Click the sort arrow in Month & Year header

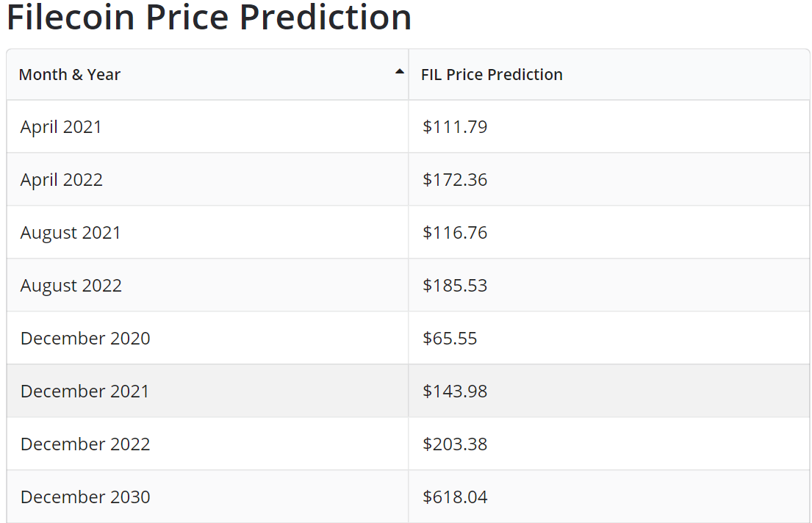[x=399, y=72]
